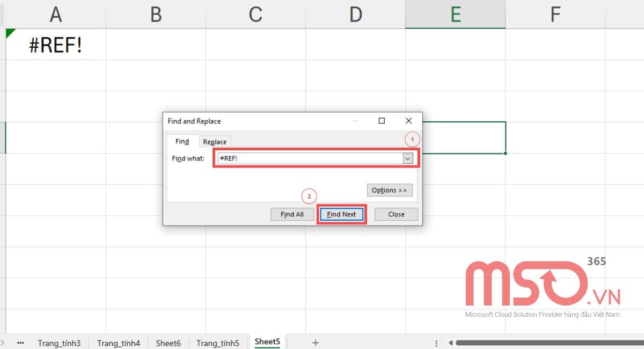Minimize the Find and Replace dialog
Screen dimensions: 644x349
point(355,121)
